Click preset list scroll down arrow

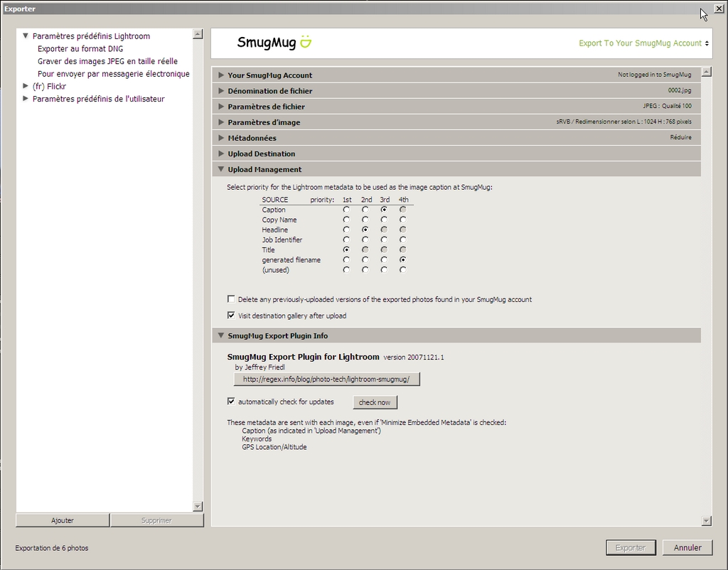pyautogui.click(x=198, y=507)
